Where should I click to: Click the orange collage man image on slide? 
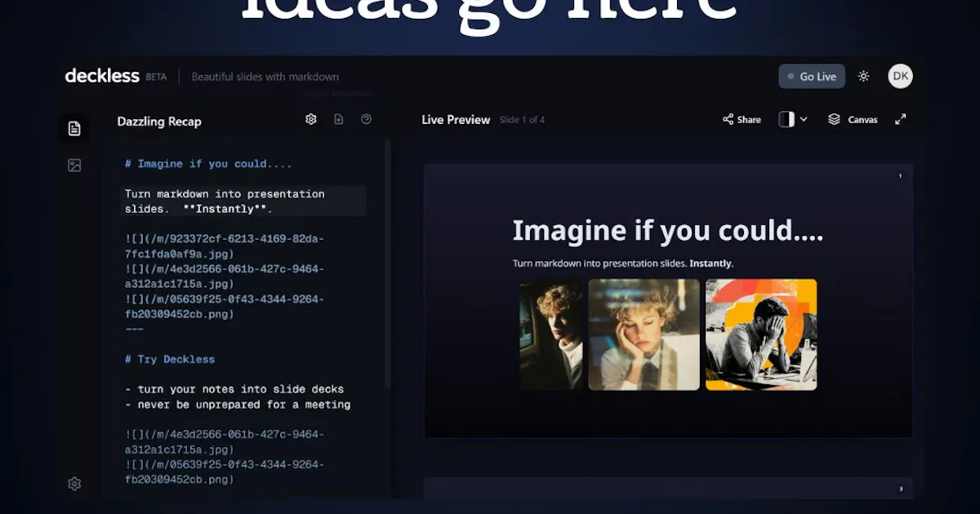[761, 335]
